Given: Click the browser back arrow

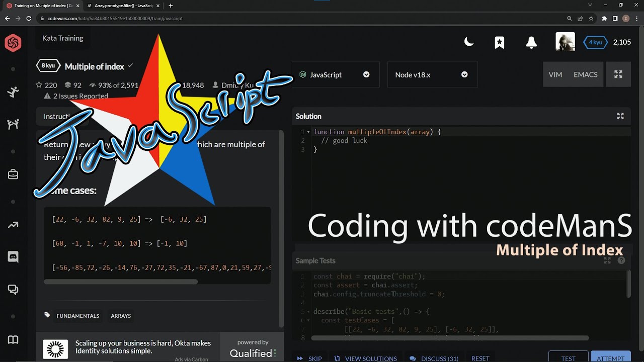Looking at the screenshot, I should [x=7, y=18].
